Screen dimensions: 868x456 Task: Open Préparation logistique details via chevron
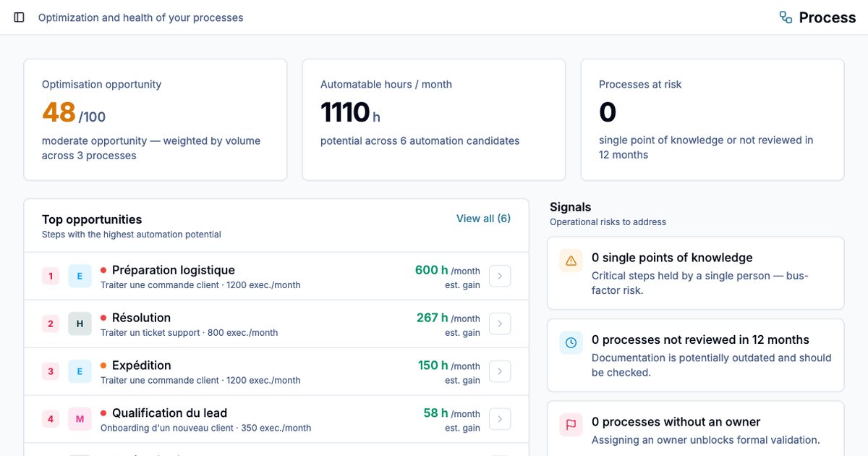tap(500, 276)
